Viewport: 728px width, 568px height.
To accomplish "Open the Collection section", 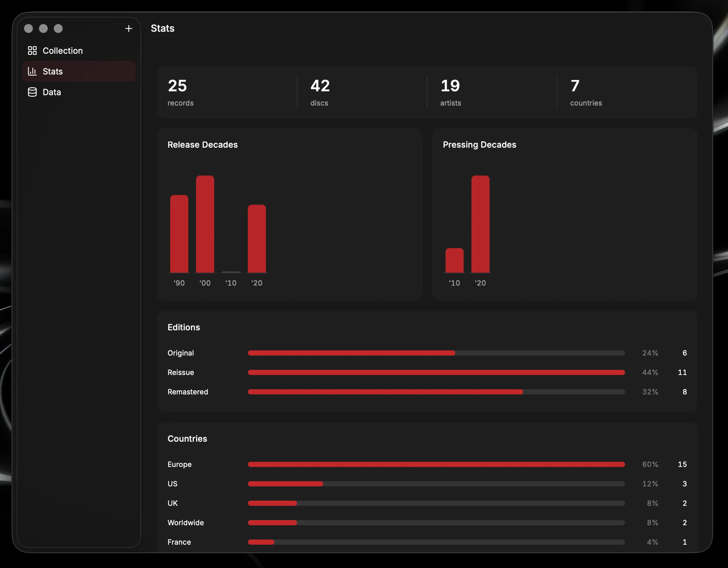I will [79, 51].
